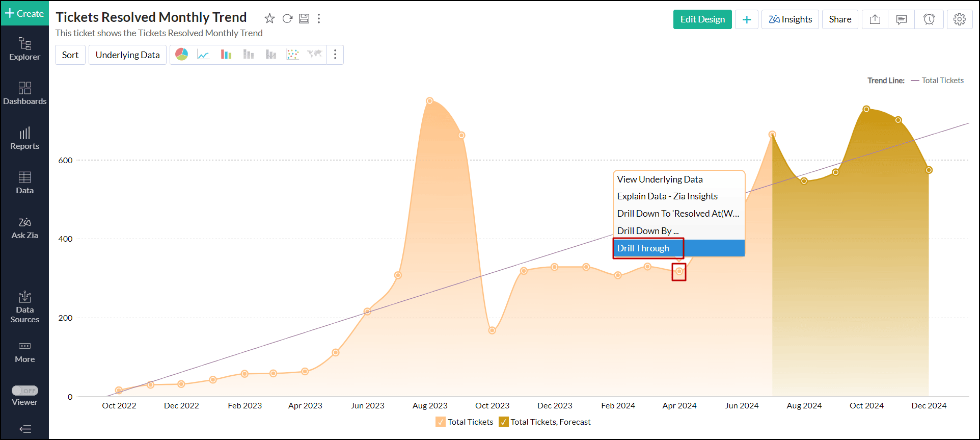
Task: Uncheck the Total Tickets legend checkbox
Action: (x=441, y=422)
